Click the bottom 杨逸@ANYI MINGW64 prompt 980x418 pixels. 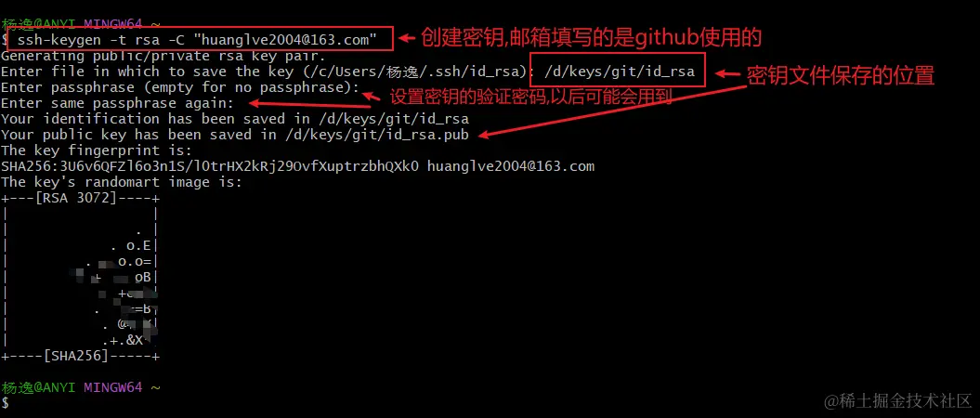coord(81,387)
